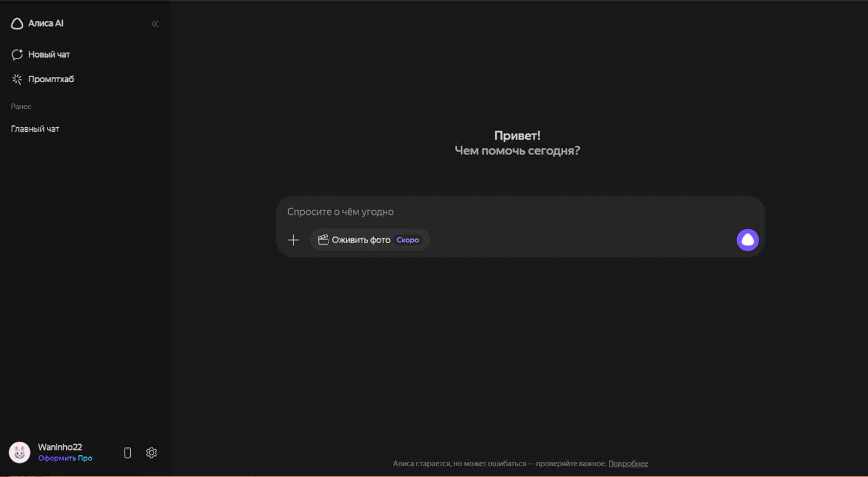
Task: Open the mobile device icon
Action: pos(127,453)
